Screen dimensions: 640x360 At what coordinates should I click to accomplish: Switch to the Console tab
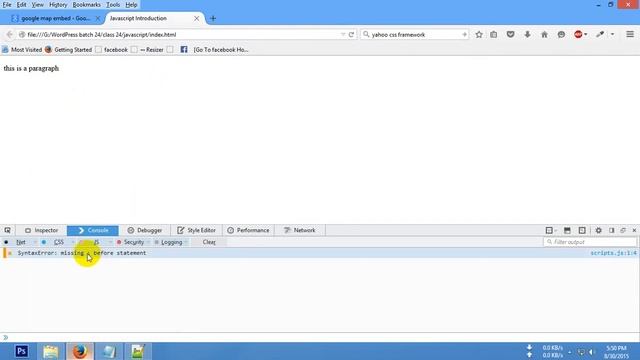tap(93, 230)
